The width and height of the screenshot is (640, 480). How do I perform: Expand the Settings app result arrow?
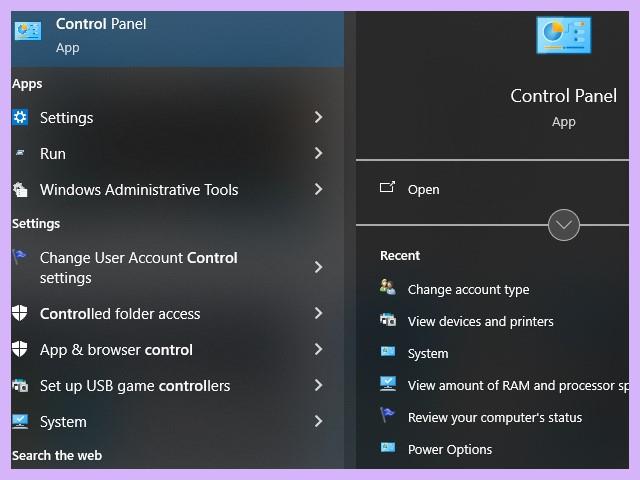tap(318, 118)
